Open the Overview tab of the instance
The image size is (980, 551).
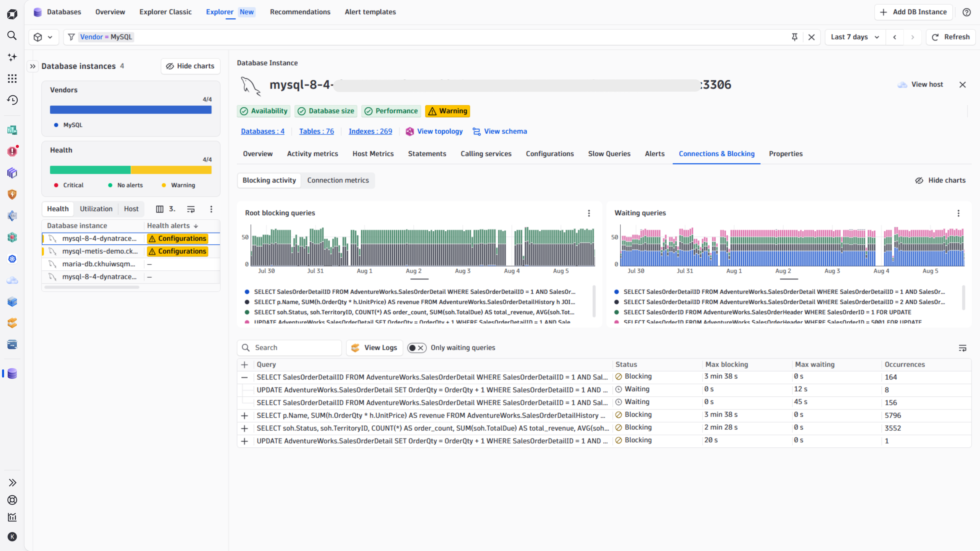(x=258, y=154)
